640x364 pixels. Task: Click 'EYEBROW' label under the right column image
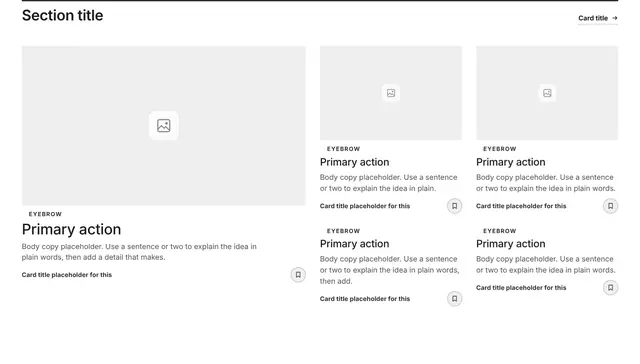[500, 149]
